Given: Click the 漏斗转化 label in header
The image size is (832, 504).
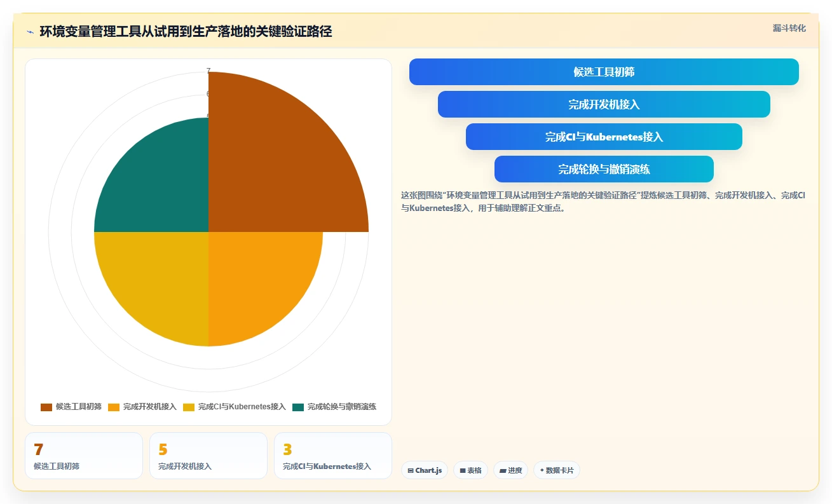Looking at the screenshot, I should coord(789,28).
